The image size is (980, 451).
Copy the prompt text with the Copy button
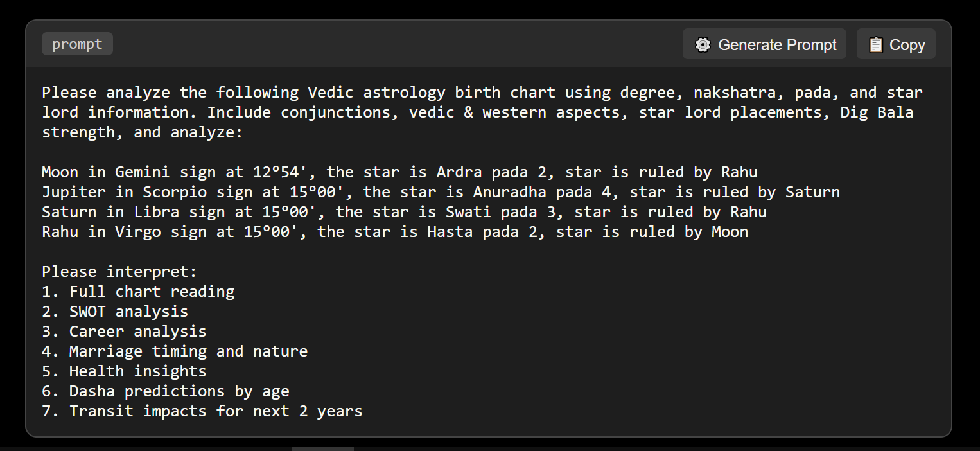[x=896, y=44]
